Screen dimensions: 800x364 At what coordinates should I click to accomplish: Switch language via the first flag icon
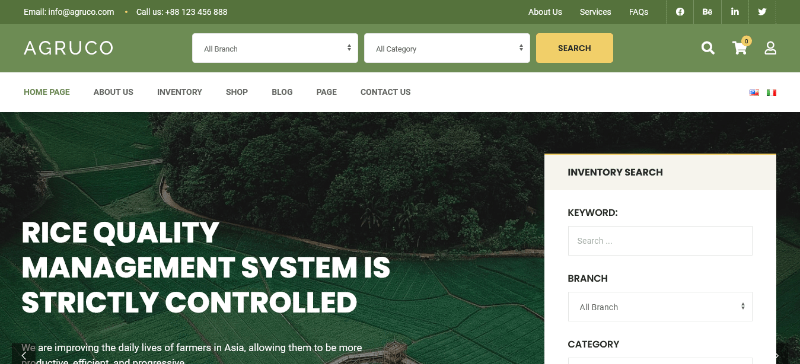pyautogui.click(x=754, y=92)
